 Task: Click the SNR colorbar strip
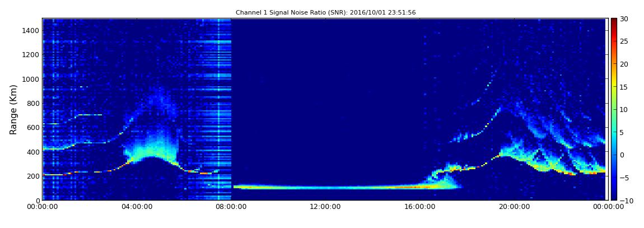(614, 109)
